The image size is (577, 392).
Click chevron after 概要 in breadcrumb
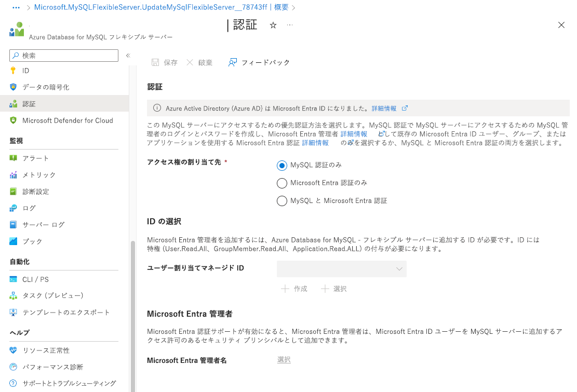coord(293,7)
